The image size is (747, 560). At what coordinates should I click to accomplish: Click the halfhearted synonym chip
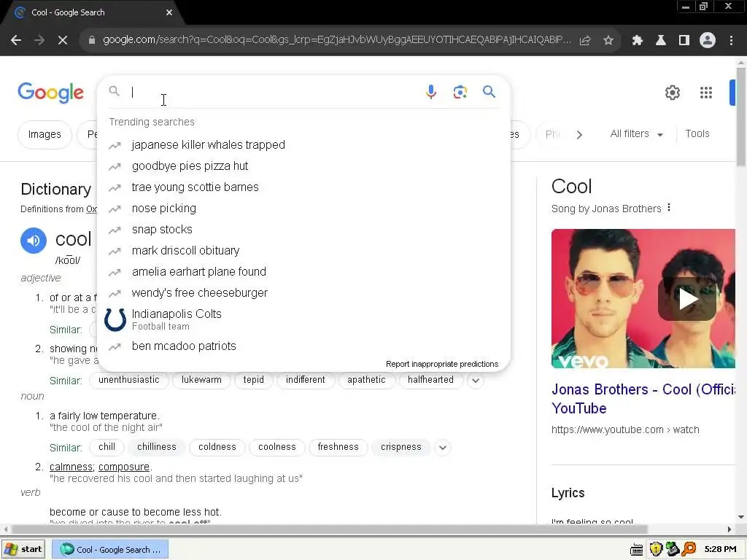pos(430,380)
